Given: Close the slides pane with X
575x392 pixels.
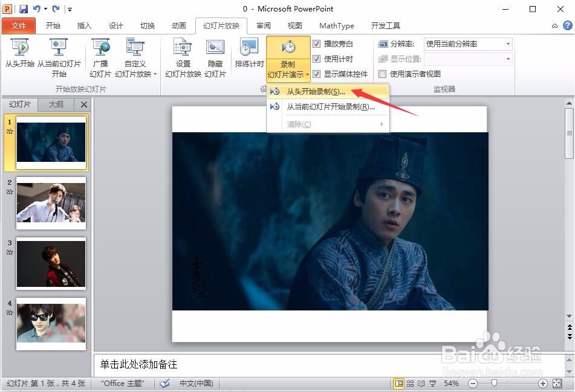Looking at the screenshot, I should (x=83, y=104).
